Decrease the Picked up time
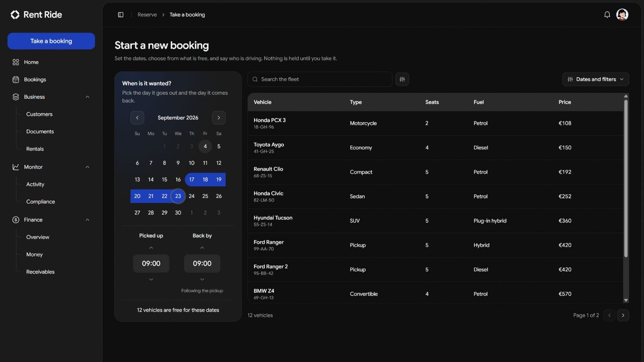The image size is (644, 362). tap(151, 279)
